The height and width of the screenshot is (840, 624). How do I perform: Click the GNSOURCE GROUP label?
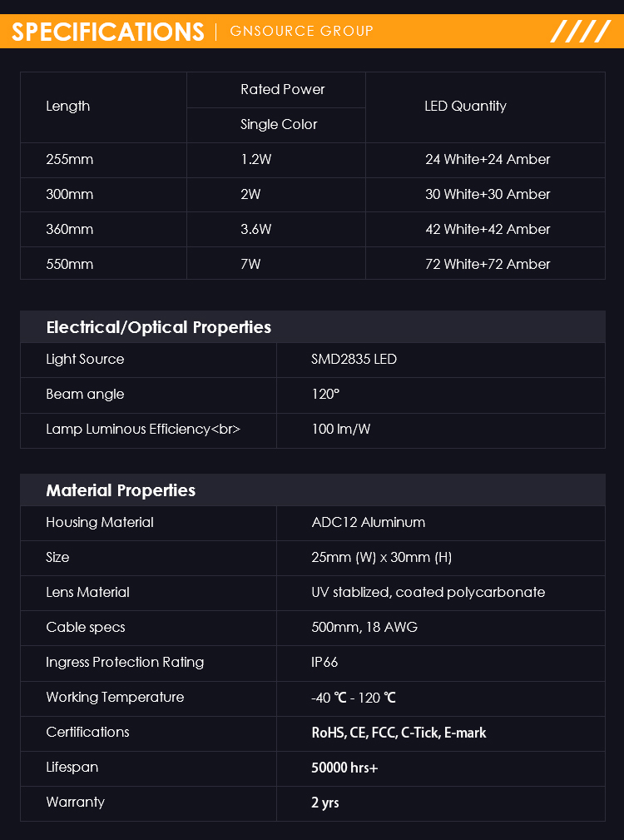(x=301, y=31)
